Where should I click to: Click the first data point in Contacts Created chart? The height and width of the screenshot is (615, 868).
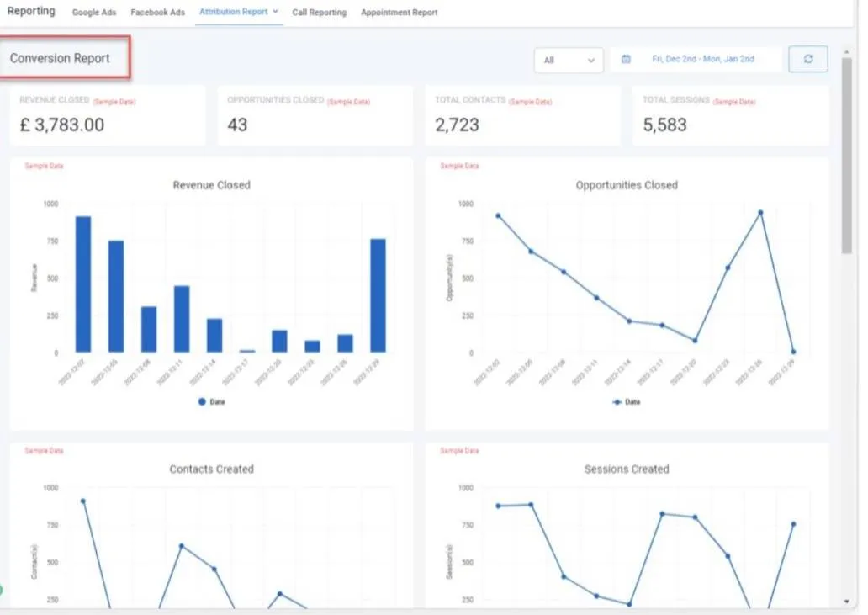coord(83,501)
